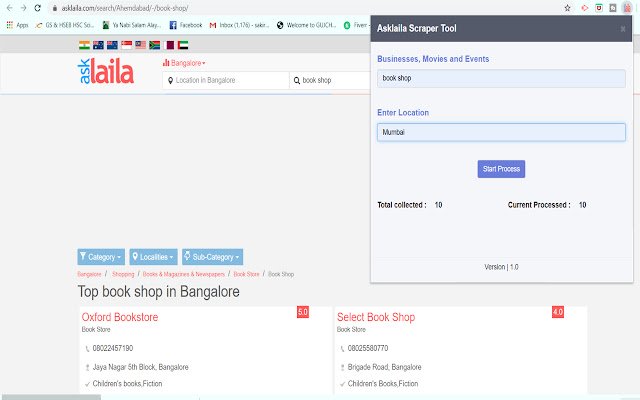Viewport: 640px width, 400px height.
Task: Click the red shield extension icon
Action: (x=599, y=8)
